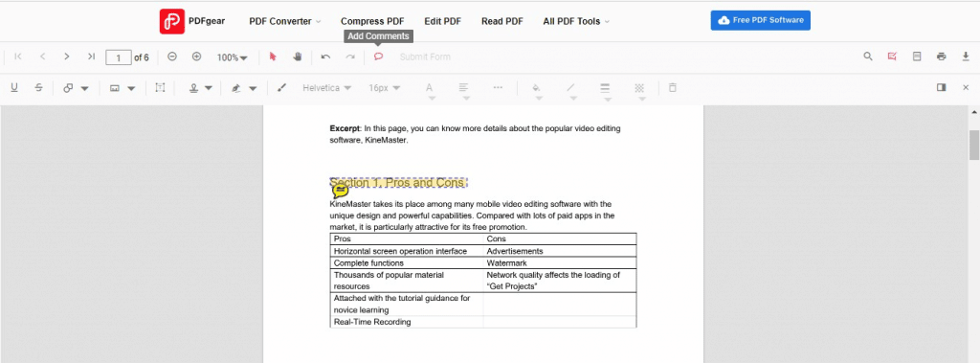Redo the last action

pos(350,57)
